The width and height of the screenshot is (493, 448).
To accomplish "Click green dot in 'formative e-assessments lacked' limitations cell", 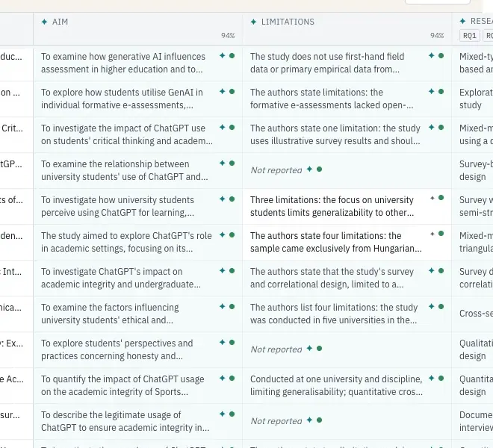I will click(x=441, y=92).
